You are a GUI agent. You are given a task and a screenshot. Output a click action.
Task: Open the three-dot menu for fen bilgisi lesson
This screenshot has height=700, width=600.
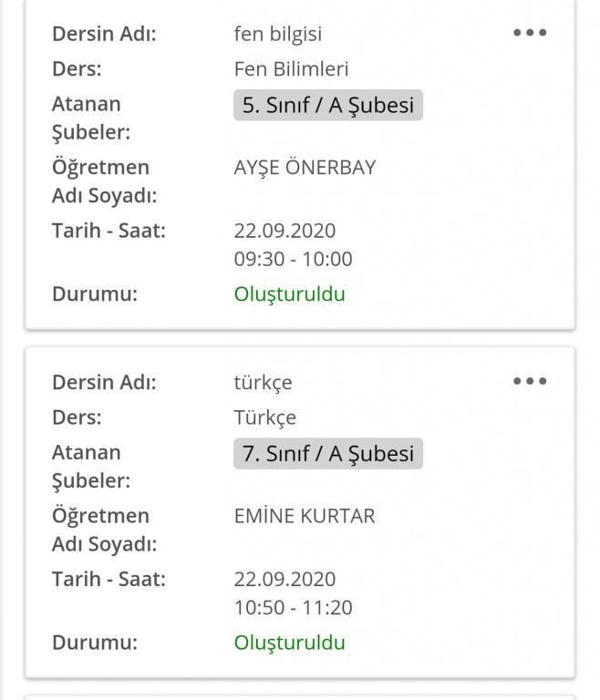530,33
